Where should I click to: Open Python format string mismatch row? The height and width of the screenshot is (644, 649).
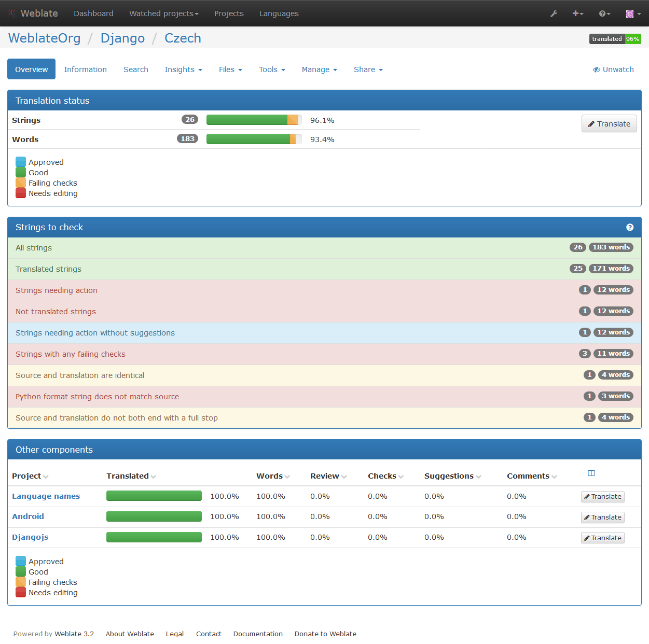[x=324, y=397]
